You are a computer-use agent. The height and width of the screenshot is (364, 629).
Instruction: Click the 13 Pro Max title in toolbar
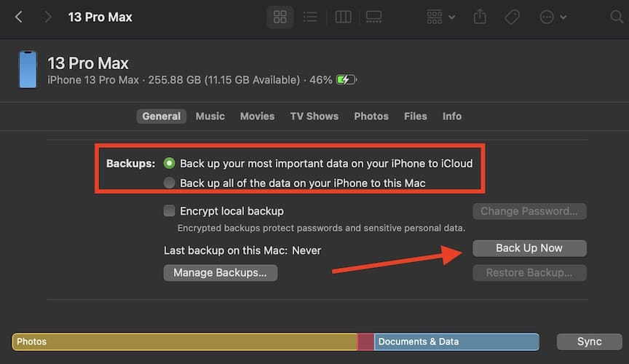pos(100,17)
